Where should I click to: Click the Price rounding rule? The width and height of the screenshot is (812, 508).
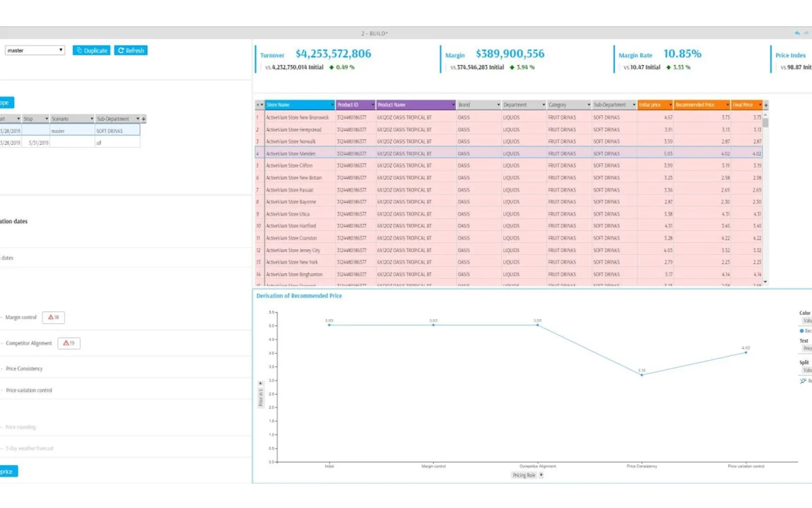(x=21, y=427)
